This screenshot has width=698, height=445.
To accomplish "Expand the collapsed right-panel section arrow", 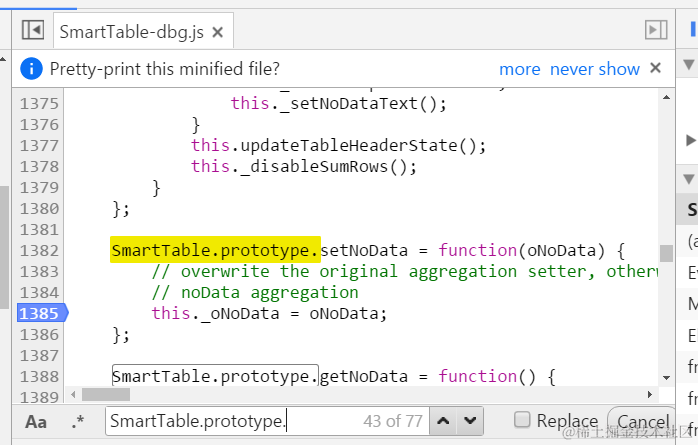I will [690, 141].
